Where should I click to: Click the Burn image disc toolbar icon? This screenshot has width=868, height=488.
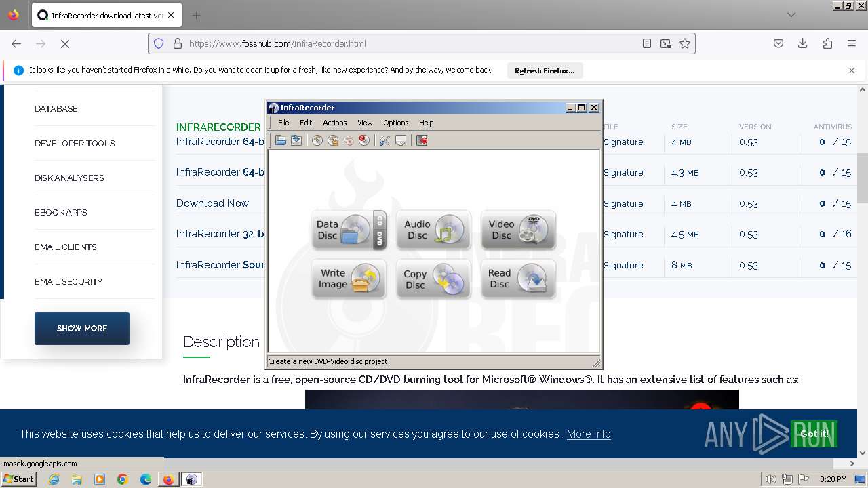click(x=333, y=140)
